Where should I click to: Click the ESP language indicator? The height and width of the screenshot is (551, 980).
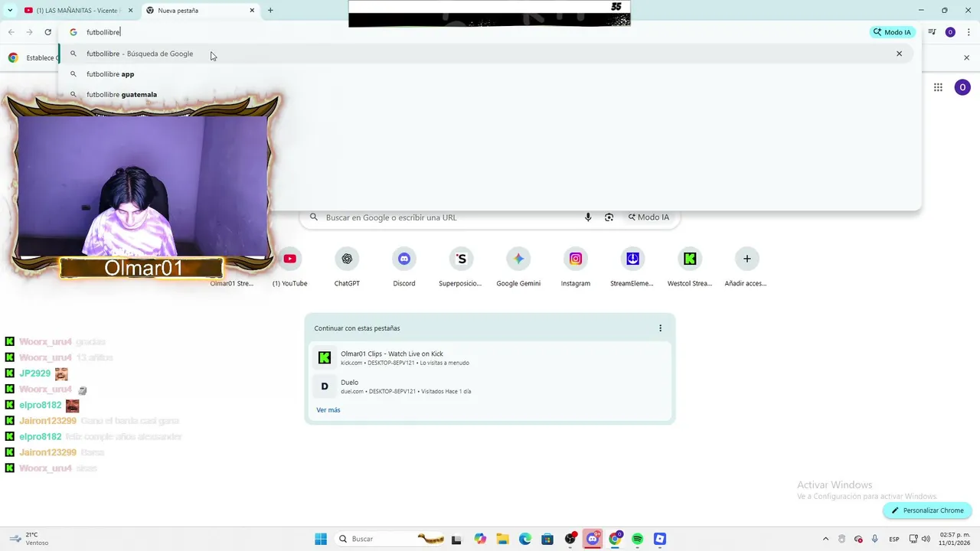[x=893, y=539]
